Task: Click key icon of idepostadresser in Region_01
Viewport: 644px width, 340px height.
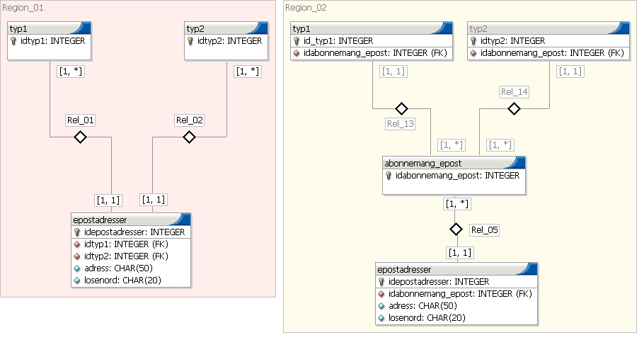Action: click(77, 232)
